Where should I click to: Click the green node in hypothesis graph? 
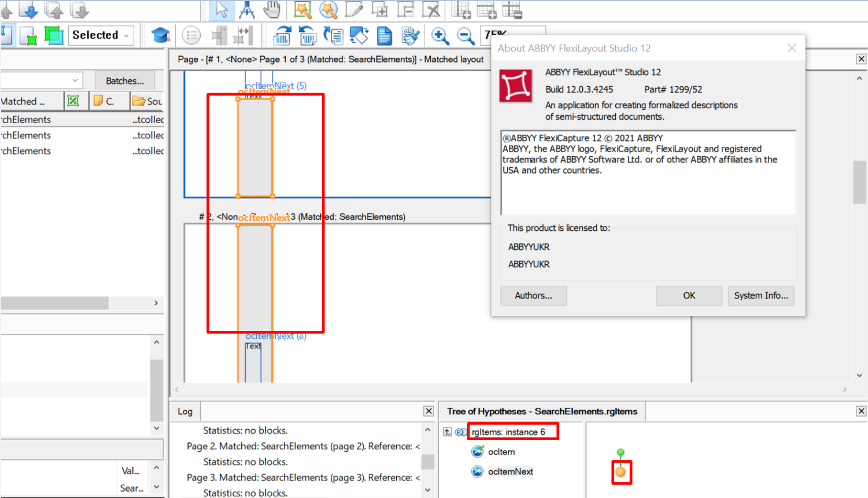point(620,452)
